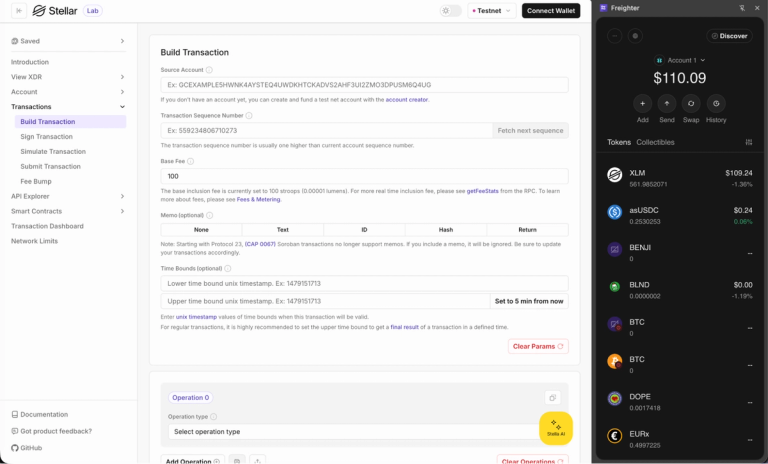
Task: Focus the Base Fee input field
Action: point(364,176)
